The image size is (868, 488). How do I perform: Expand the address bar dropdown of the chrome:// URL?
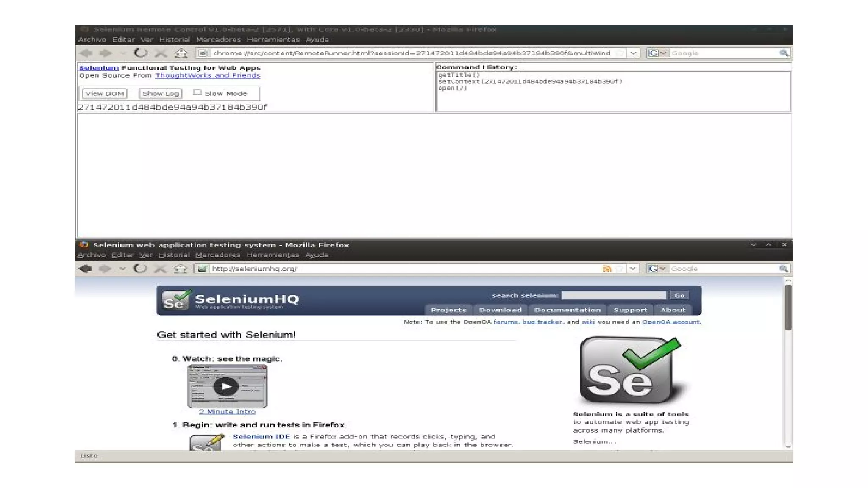point(633,53)
